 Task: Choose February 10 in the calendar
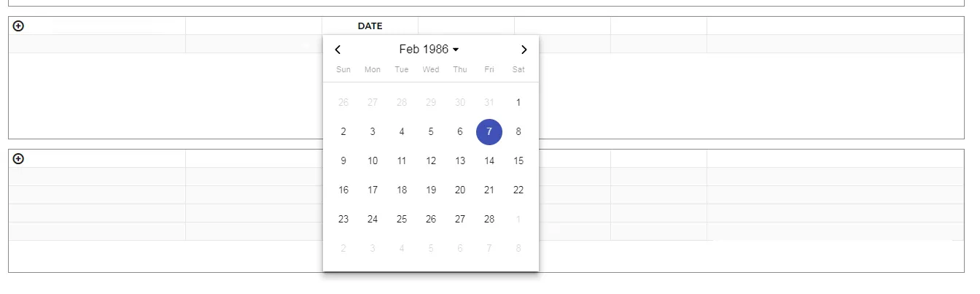click(373, 161)
